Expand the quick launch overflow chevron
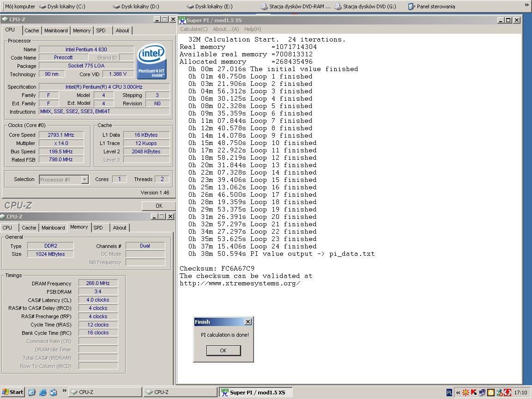Image resolution: width=532 pixels, height=399 pixels. pos(64,391)
